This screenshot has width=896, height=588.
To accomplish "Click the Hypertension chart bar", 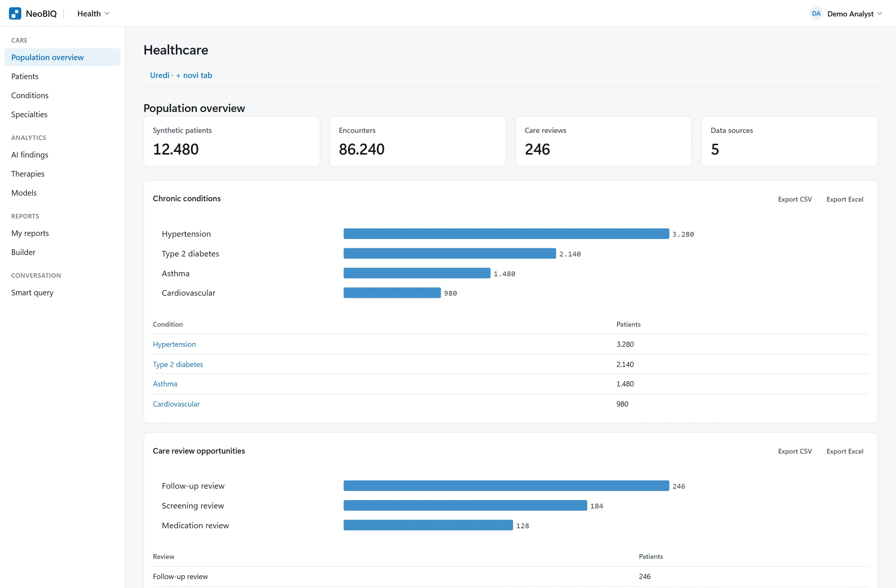I will click(506, 234).
